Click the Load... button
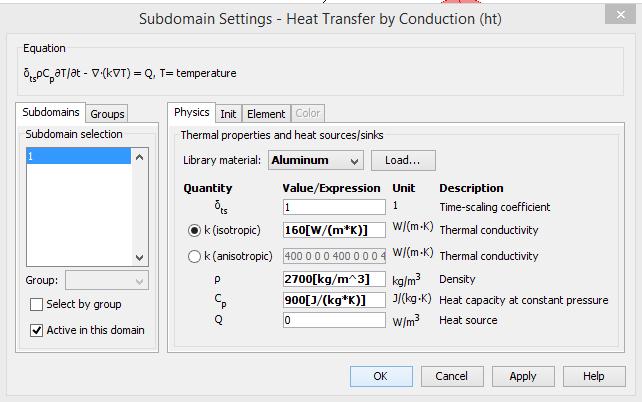Viewport: 642px width, 402px height. point(403,160)
